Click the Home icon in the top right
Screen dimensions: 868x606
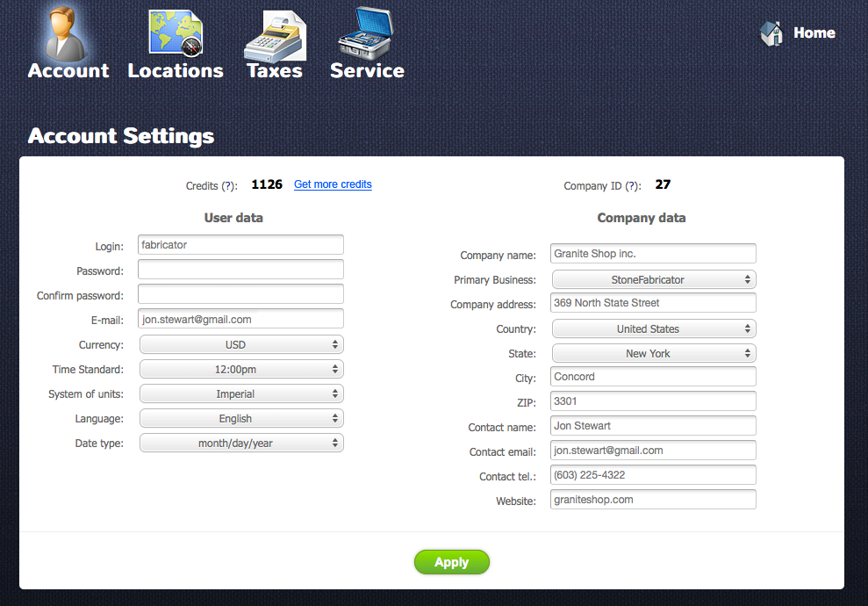point(771,33)
